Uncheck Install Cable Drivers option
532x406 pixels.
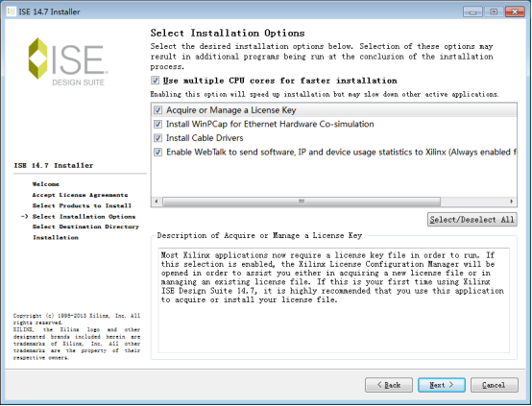click(157, 138)
